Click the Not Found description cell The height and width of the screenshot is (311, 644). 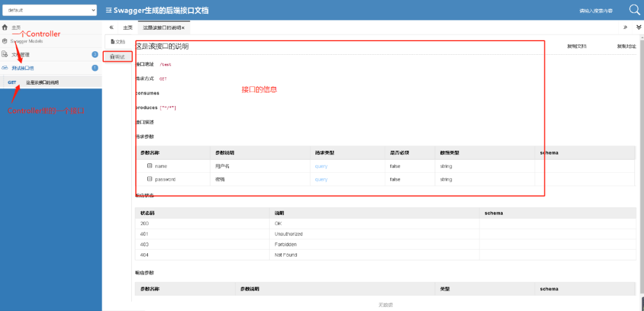pyautogui.click(x=374, y=255)
